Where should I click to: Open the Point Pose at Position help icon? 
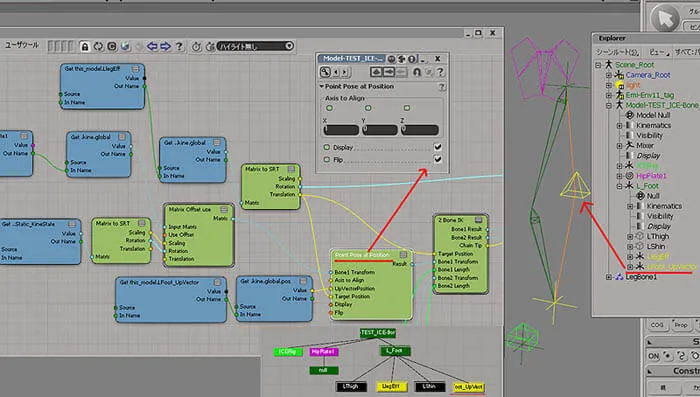442,87
